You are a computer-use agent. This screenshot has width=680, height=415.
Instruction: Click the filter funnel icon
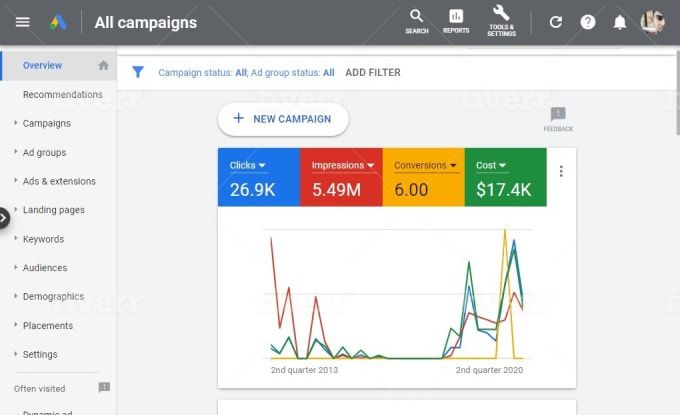click(x=138, y=72)
